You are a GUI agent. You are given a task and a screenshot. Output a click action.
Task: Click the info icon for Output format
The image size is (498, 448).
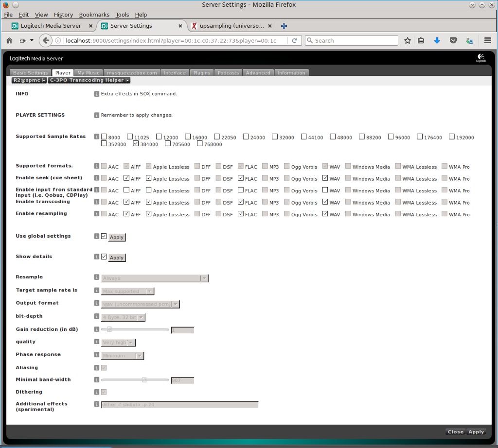(97, 303)
